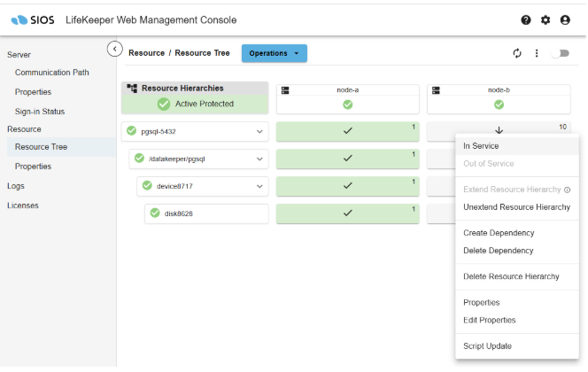Click the Resource Hierarchies tree icon
588x372 pixels.
coord(132,89)
